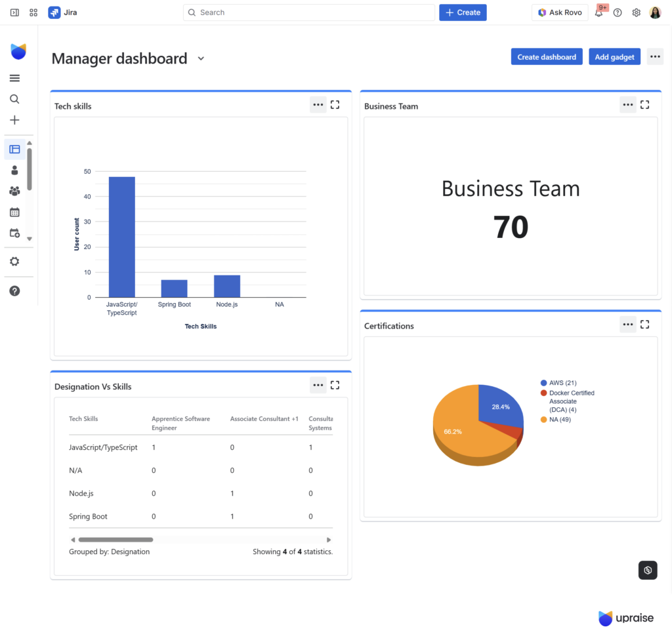Open dashboard more actions menu beside Add gadget

(x=655, y=57)
